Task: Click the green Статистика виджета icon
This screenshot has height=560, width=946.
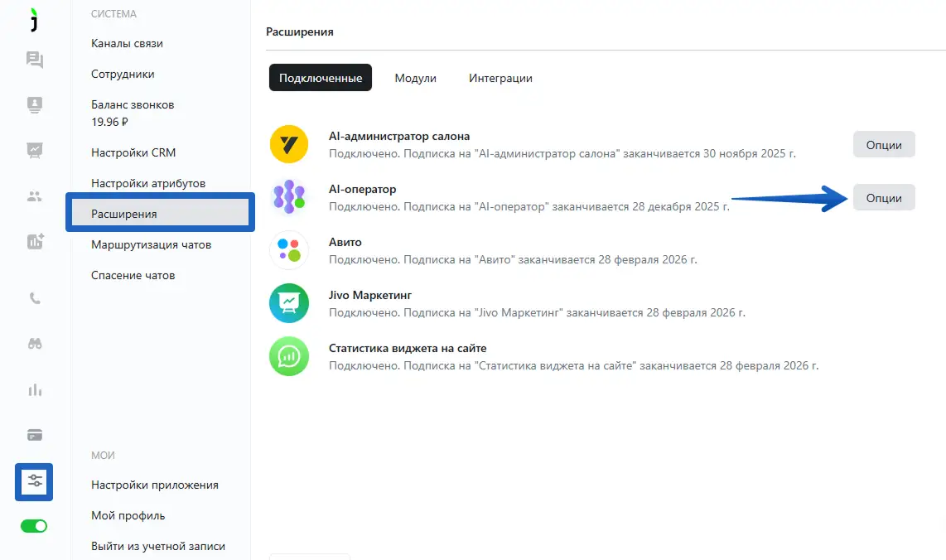Action: click(x=289, y=356)
